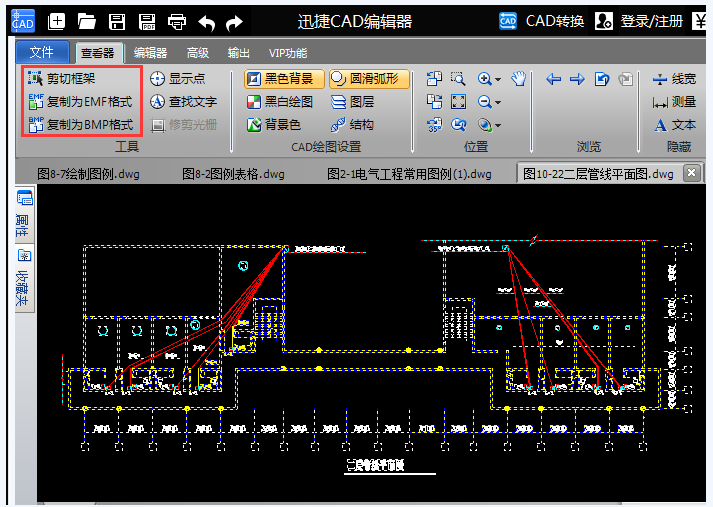Open the VIP功能 tab
The height and width of the screenshot is (507, 713).
(288, 53)
